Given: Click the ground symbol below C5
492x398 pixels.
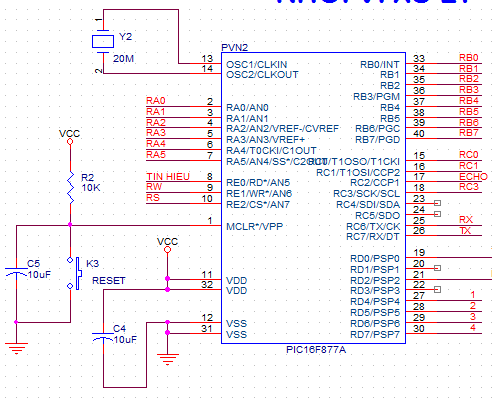Looking at the screenshot, I should (16, 348).
